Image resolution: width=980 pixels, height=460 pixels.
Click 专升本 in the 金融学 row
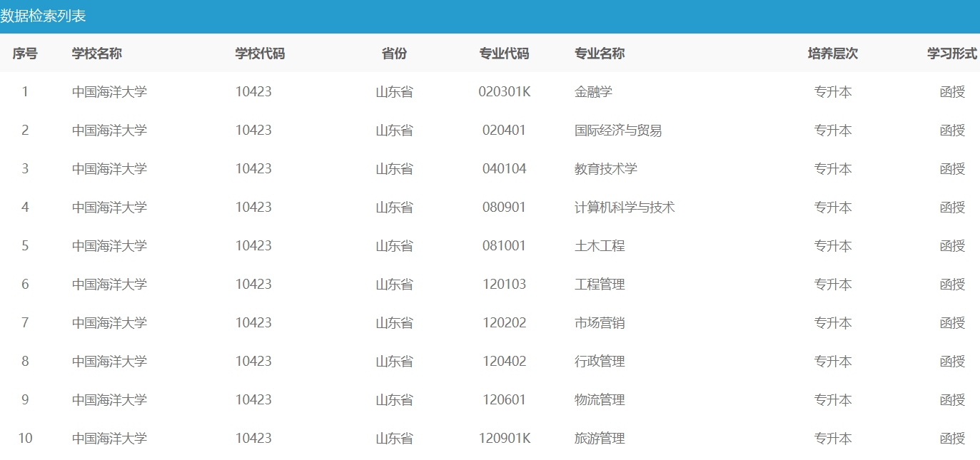pyautogui.click(x=833, y=92)
